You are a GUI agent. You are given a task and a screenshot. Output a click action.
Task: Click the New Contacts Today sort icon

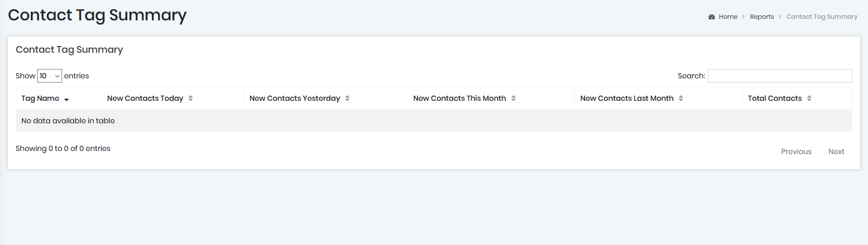(x=191, y=98)
